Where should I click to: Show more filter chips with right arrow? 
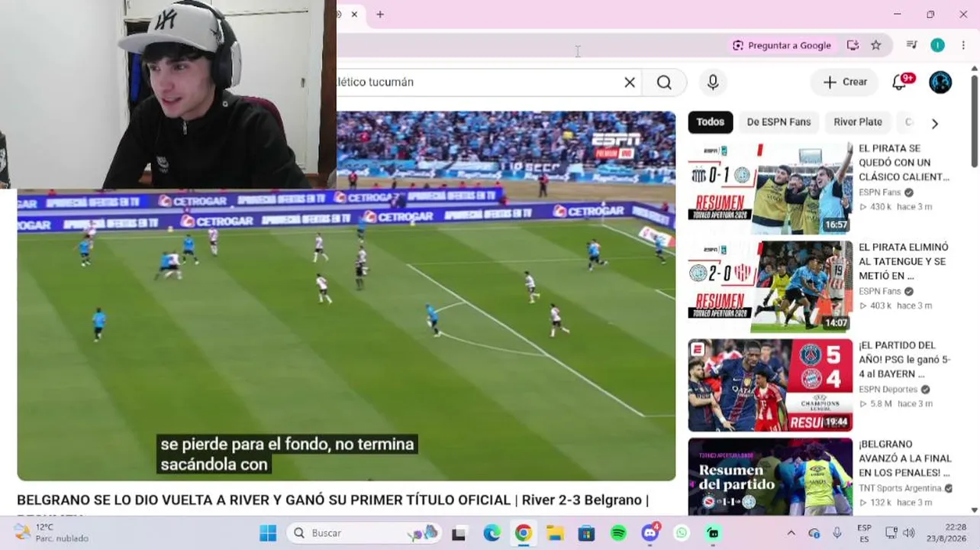(x=935, y=123)
